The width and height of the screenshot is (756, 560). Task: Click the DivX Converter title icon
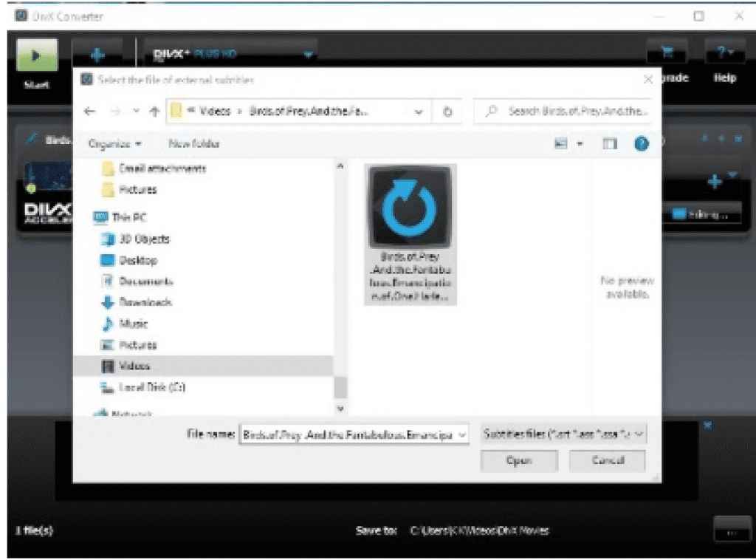[21, 16]
